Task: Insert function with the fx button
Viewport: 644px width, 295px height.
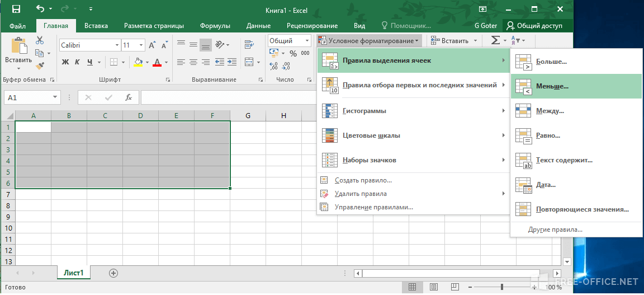Action: [129, 97]
